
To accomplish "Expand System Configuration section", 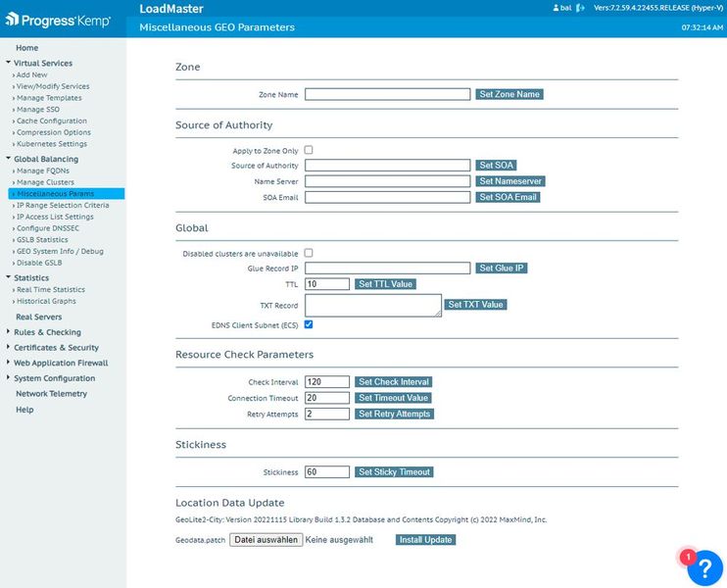I will click(x=54, y=378).
